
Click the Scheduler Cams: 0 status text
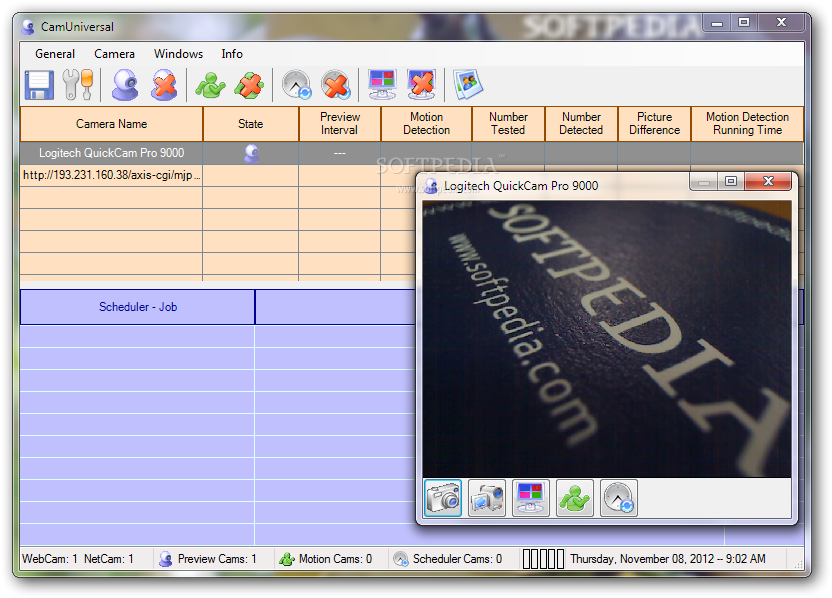point(457,559)
